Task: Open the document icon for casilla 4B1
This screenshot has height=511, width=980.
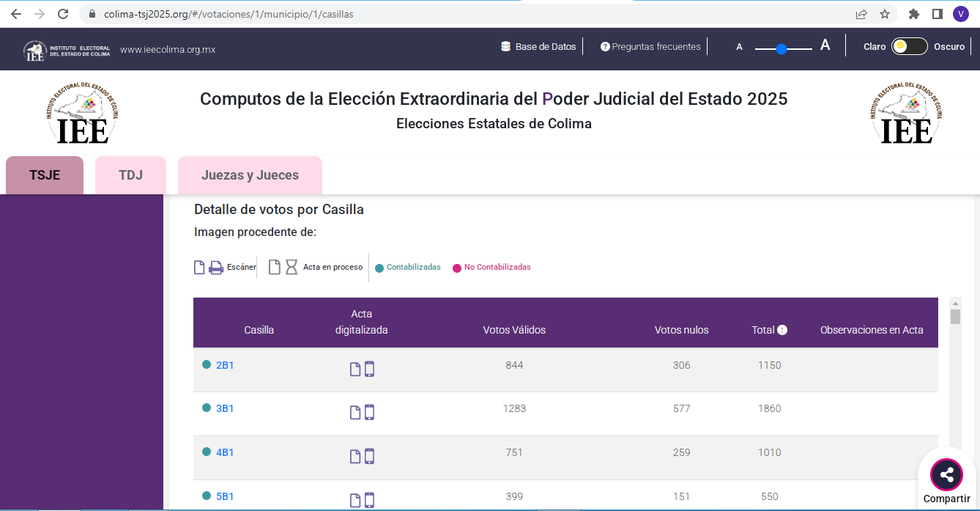Action: click(x=355, y=457)
